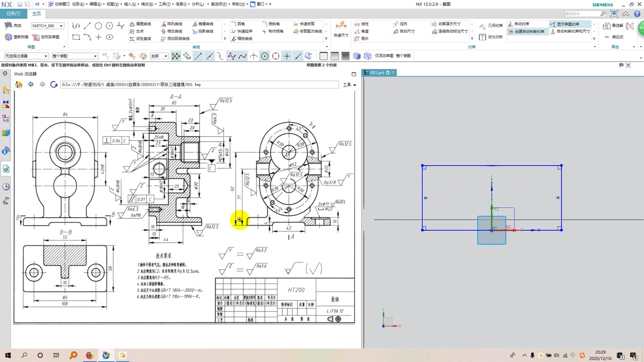Open the 插入(S) menu

(130, 4)
